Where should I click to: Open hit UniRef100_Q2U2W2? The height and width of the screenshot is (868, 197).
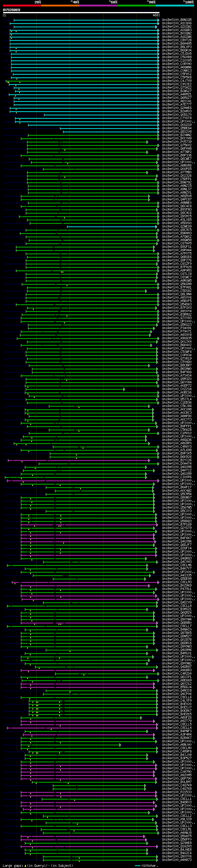point(177,26)
